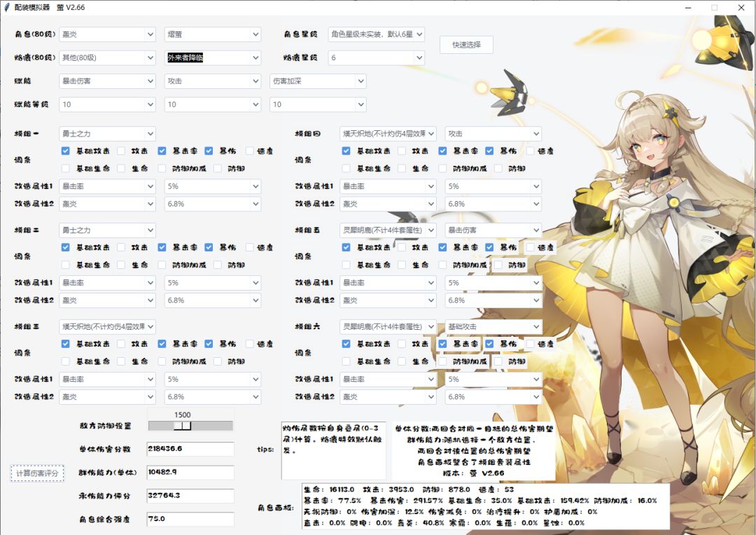Click the slider value label 1500
Viewport: 756px width, 535px height.
182,415
